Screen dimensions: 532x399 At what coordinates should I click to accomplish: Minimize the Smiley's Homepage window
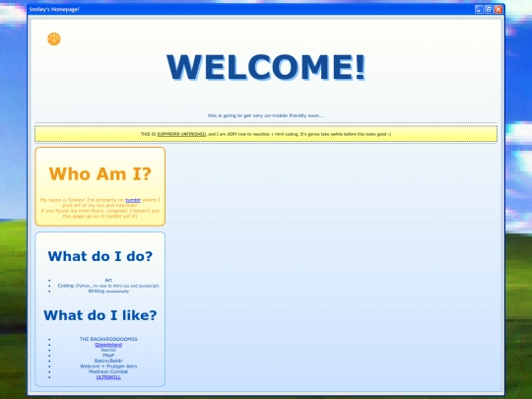click(479, 10)
